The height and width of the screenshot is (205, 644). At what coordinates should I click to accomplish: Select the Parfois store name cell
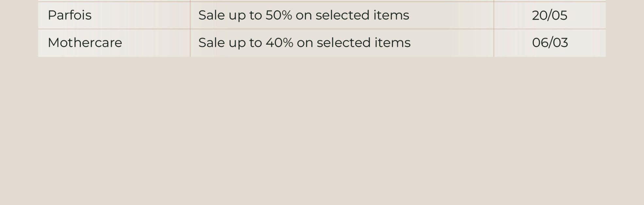[x=114, y=15]
